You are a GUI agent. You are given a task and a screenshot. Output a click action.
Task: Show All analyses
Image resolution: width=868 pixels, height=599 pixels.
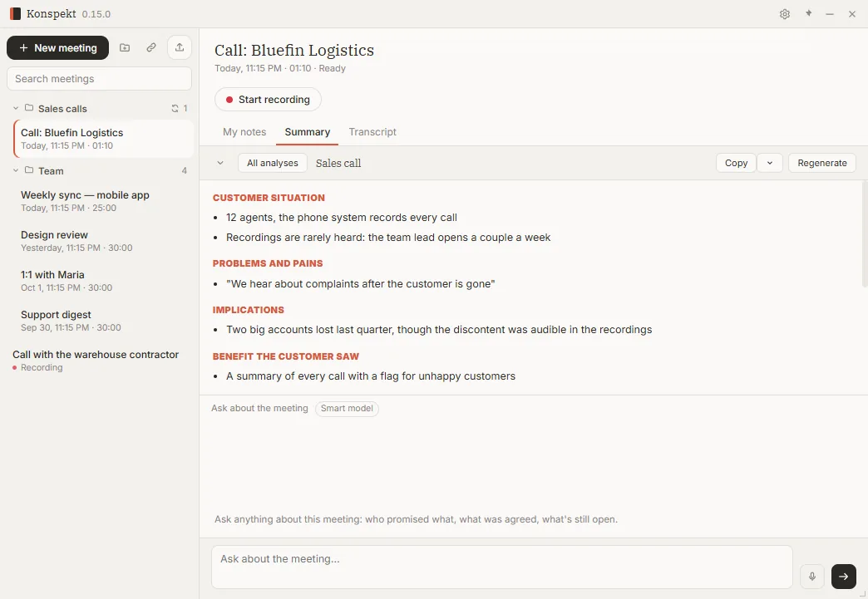tap(273, 163)
